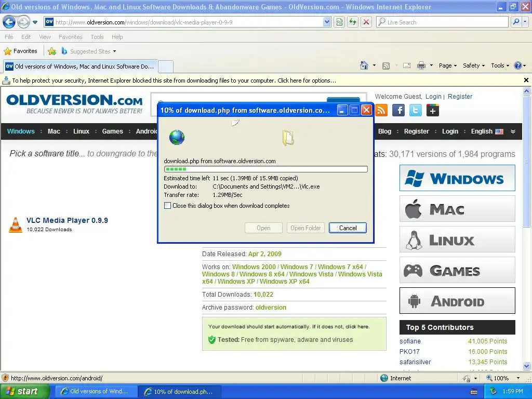Click the big Android category button
532x399 pixels.
457,301
